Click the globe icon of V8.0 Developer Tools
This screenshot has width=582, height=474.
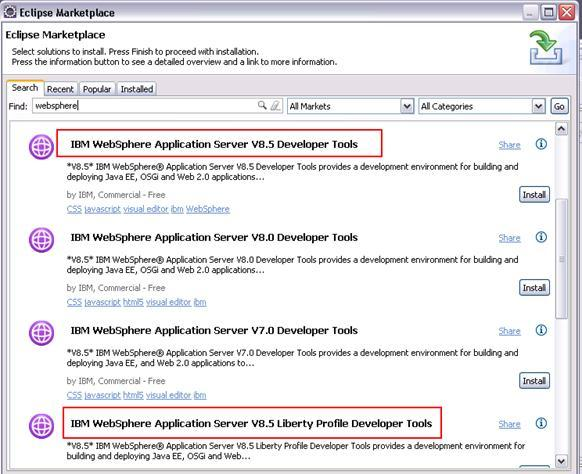41,240
